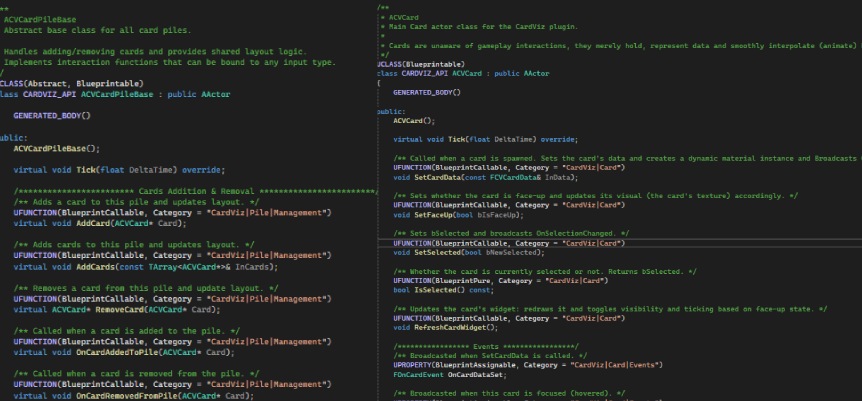The width and height of the screenshot is (862, 401).
Task: Click the ACVCardPileBase() constructor declaration
Action: coord(57,149)
